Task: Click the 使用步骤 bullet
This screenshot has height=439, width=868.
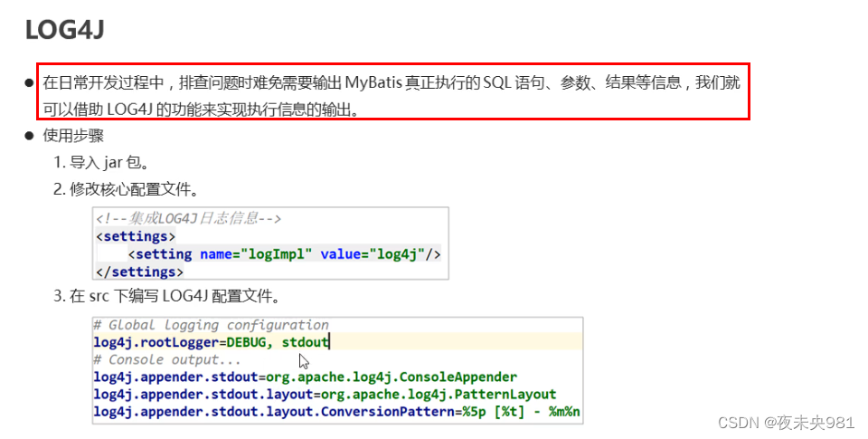Action: coord(73,136)
